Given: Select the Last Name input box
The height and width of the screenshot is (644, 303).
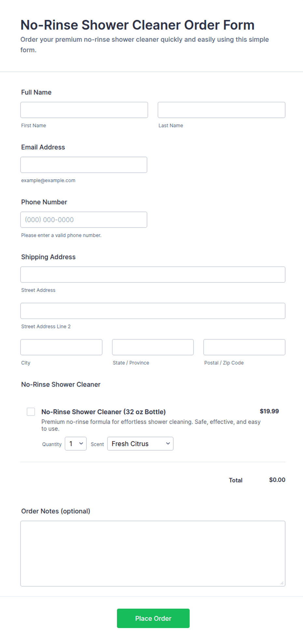Looking at the screenshot, I should pos(222,110).
